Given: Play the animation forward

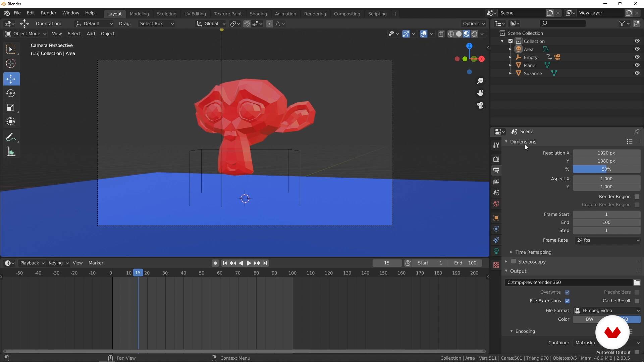Looking at the screenshot, I should click(x=249, y=263).
